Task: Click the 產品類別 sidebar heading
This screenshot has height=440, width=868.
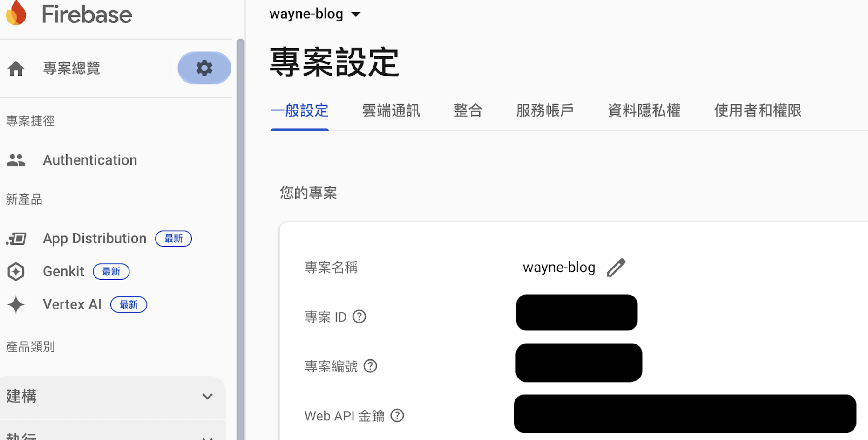Action: tap(30, 347)
